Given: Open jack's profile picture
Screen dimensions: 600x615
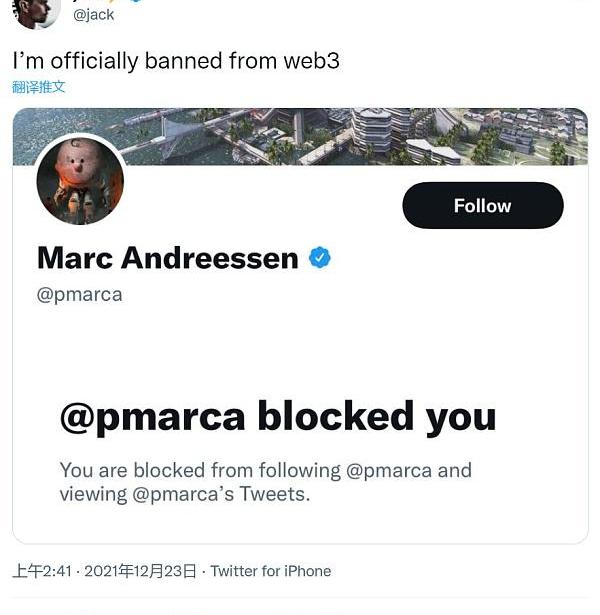Looking at the screenshot, I should point(35,12).
